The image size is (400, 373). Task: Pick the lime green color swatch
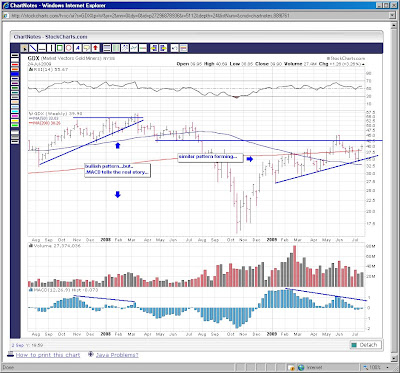pos(15,125)
